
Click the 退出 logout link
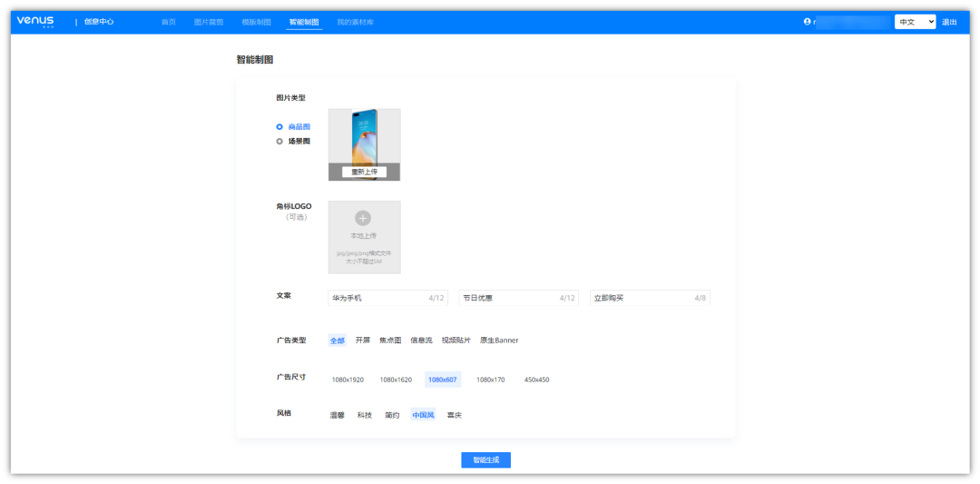(949, 22)
